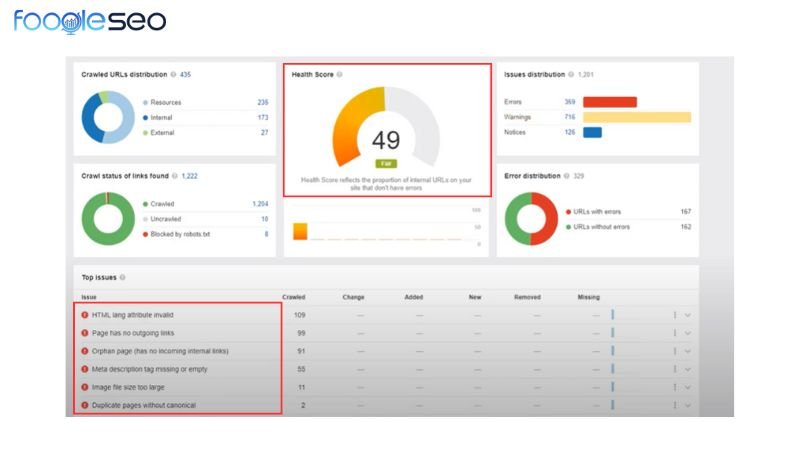
Task: Click crawled count 109 in first issue row
Action: pos(299,315)
